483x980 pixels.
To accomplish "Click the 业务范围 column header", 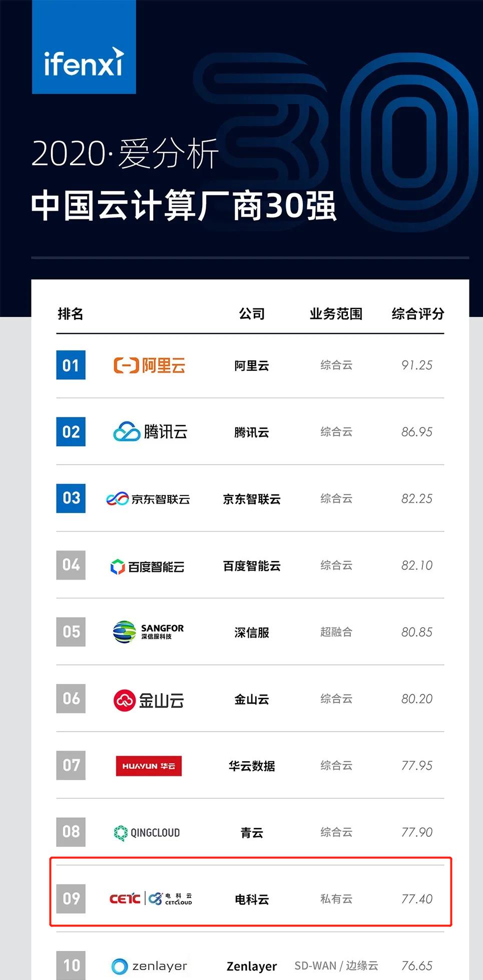I will (336, 314).
